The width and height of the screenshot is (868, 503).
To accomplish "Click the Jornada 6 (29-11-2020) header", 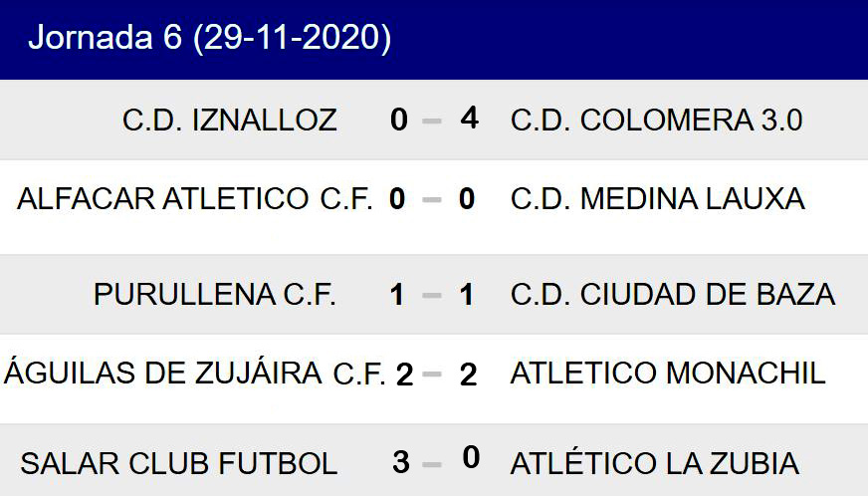I will pos(209,38).
